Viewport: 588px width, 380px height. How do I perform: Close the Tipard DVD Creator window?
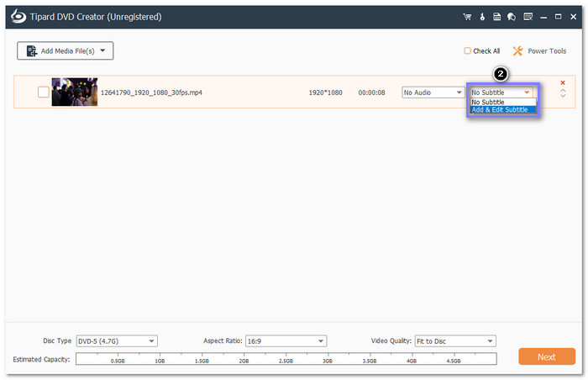coord(574,17)
